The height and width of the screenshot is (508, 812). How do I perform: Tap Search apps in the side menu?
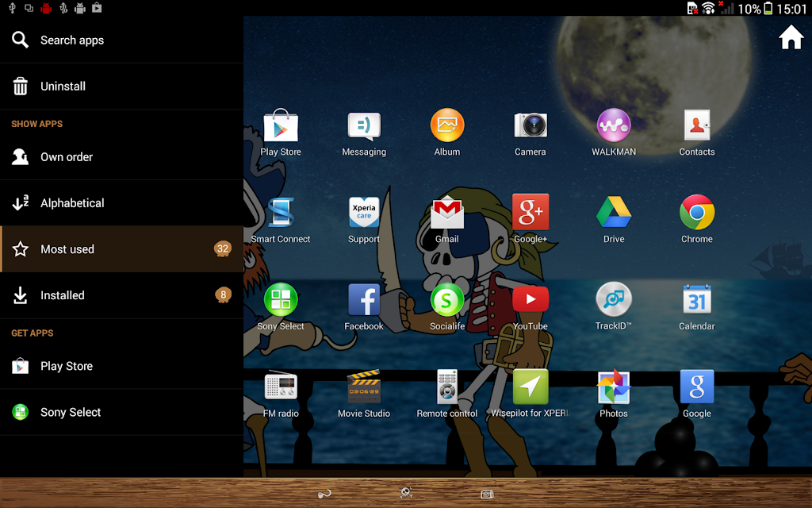(121, 40)
